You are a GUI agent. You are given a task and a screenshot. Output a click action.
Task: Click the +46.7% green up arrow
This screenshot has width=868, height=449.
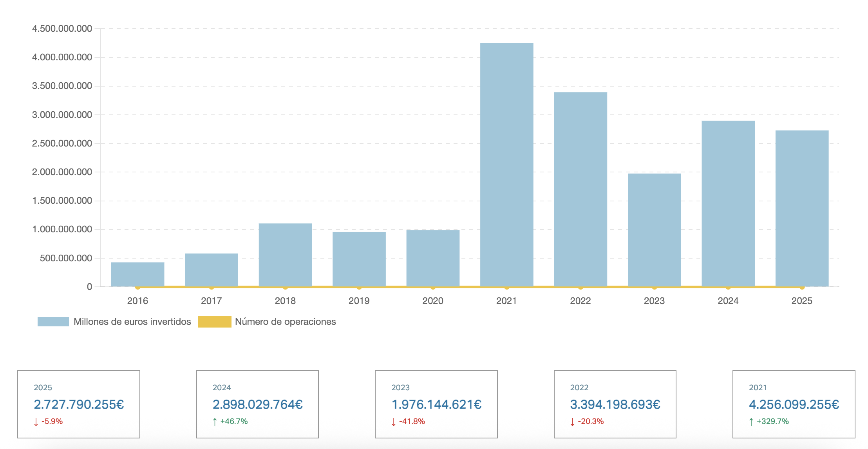click(x=215, y=422)
